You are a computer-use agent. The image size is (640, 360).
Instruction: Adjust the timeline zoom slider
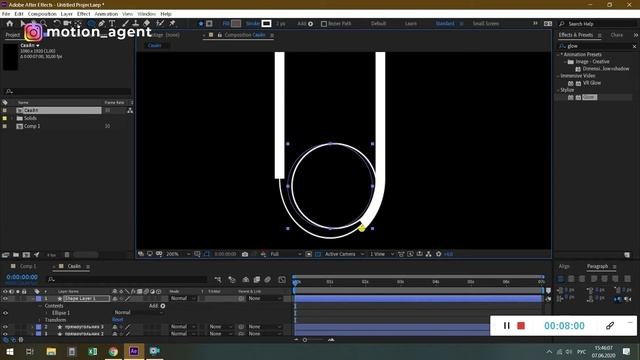pyautogui.click(x=305, y=340)
